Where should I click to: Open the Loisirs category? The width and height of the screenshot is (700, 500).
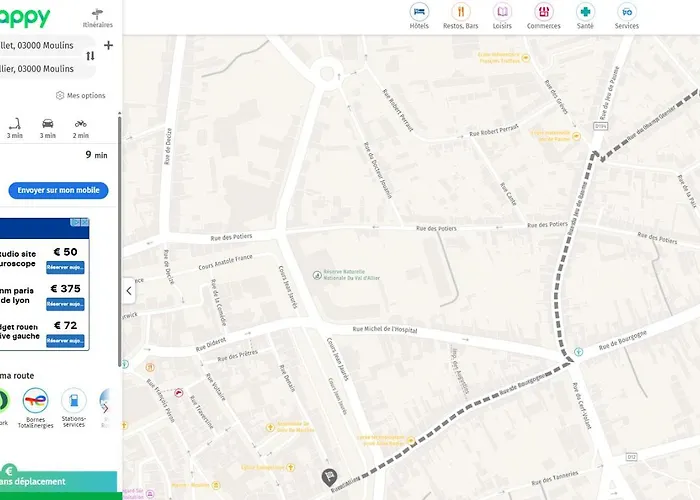(x=502, y=12)
